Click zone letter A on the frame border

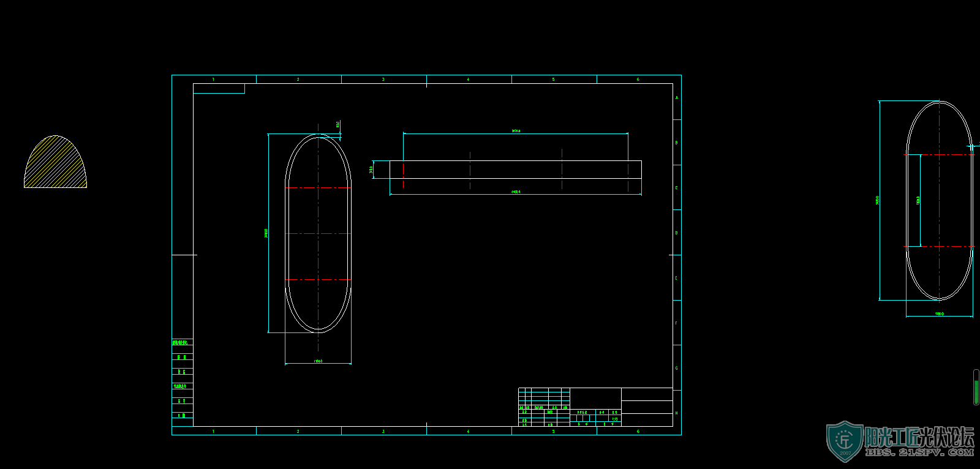tap(677, 98)
